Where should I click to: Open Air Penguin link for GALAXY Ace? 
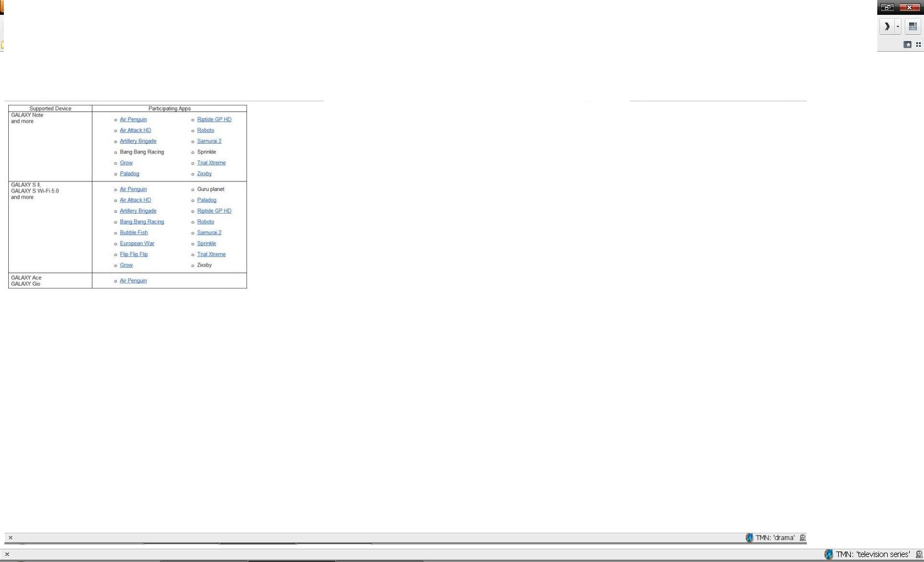click(133, 281)
